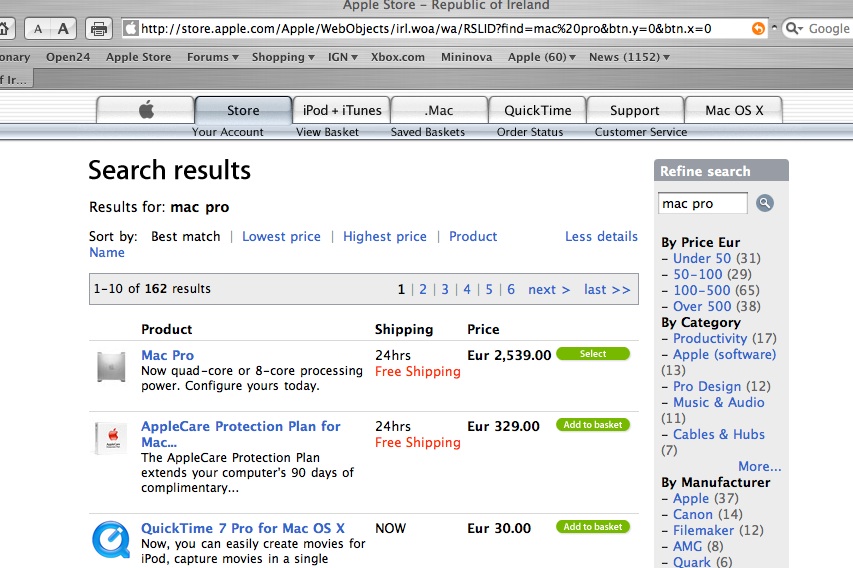Go to results page 6
This screenshot has height=568, width=853.
click(x=511, y=289)
